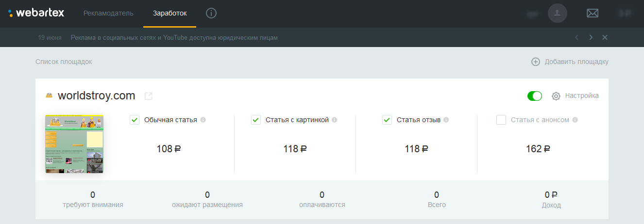Click info icon next to Обычная статья
Viewport: 644px width, 224px height.
coord(203,120)
